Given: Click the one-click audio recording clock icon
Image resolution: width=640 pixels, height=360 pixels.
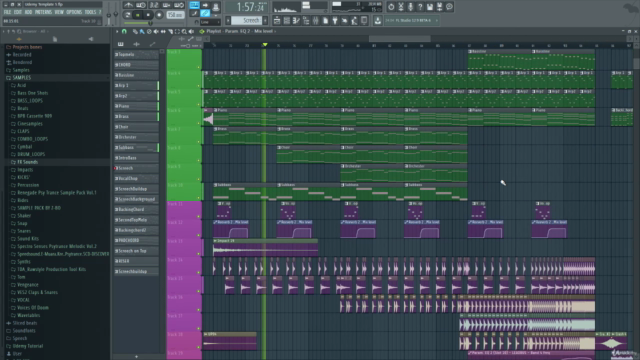Looking at the screenshot, I should [391, 7].
